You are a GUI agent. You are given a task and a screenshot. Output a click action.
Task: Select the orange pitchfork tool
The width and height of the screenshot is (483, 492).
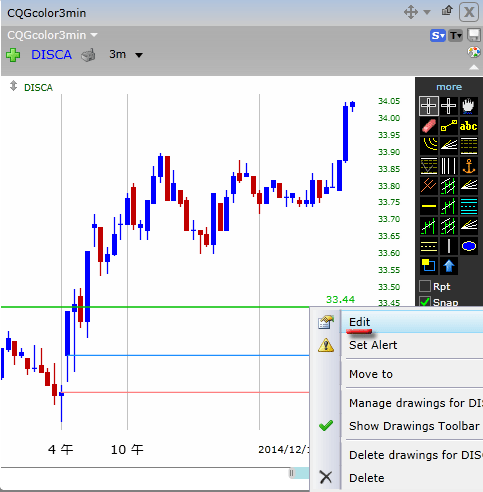click(x=428, y=186)
